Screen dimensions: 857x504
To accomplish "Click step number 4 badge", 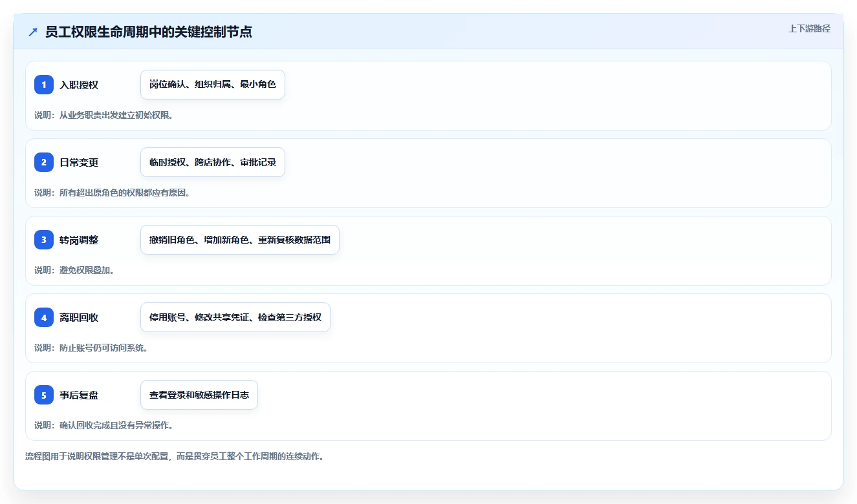I will (x=44, y=317).
